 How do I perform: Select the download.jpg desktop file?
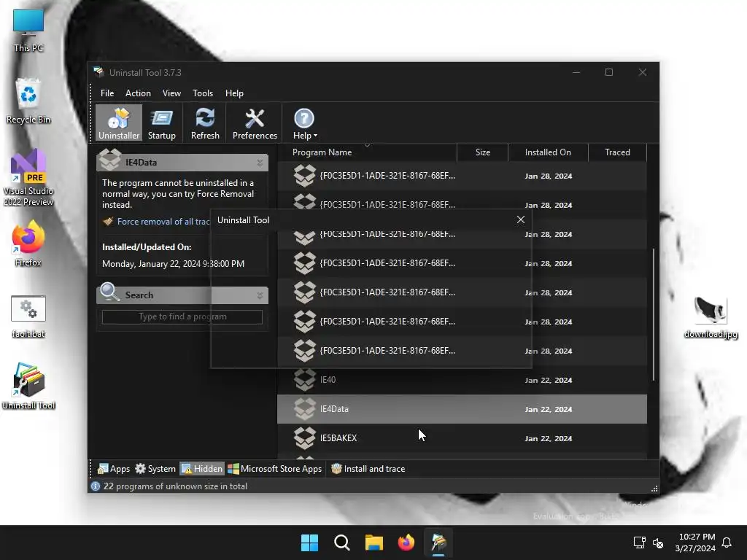point(711,316)
